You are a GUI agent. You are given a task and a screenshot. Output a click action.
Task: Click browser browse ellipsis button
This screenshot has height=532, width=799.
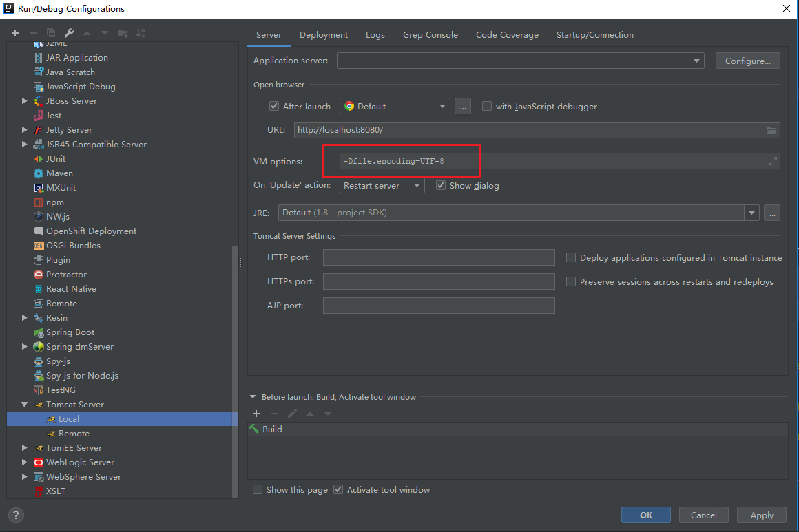463,107
